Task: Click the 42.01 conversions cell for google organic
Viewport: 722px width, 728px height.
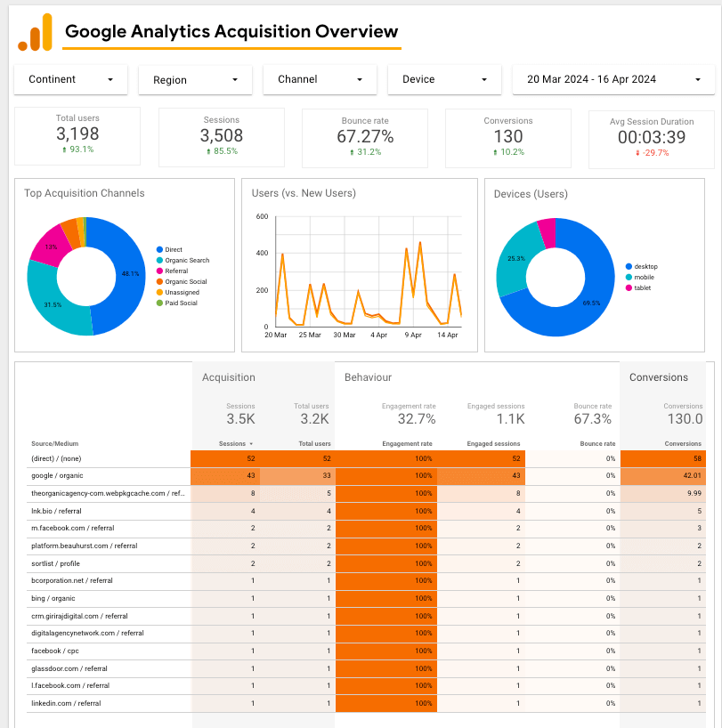Action: point(663,476)
